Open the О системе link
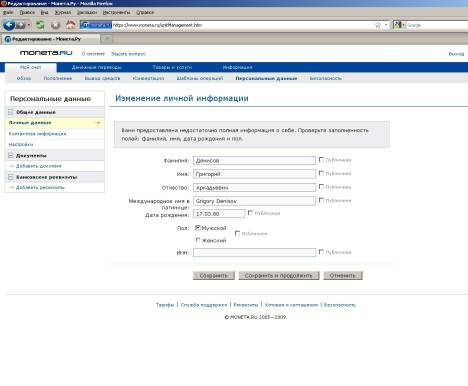The width and height of the screenshot is (468, 386). coord(93,54)
